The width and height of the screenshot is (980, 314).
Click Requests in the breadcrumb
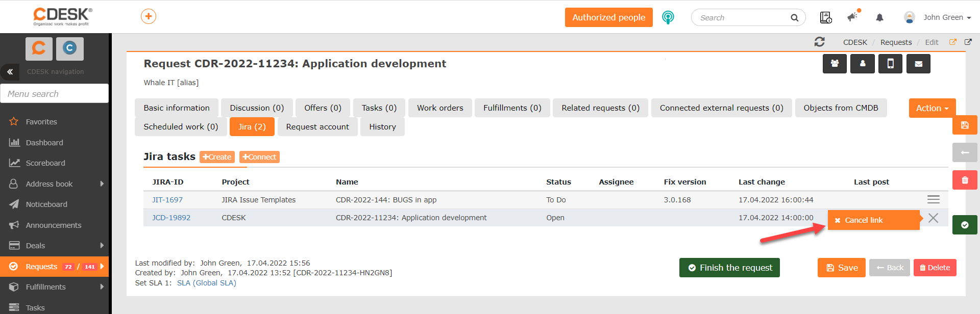click(896, 42)
